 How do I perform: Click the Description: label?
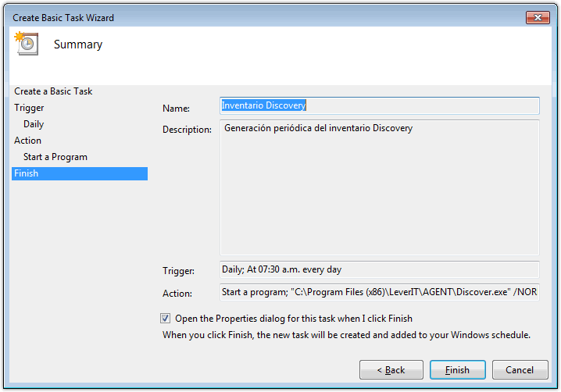coord(187,130)
